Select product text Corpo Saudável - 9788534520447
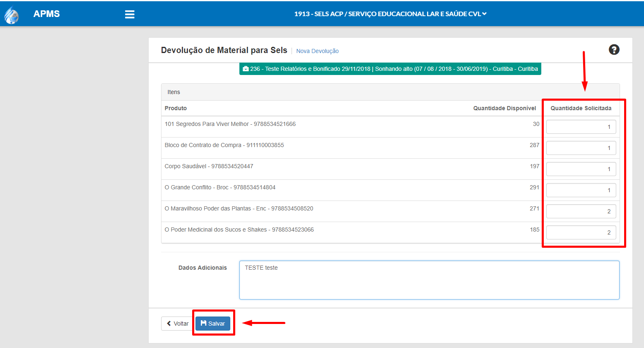Viewport: 644px width, 348px height. (x=209, y=166)
